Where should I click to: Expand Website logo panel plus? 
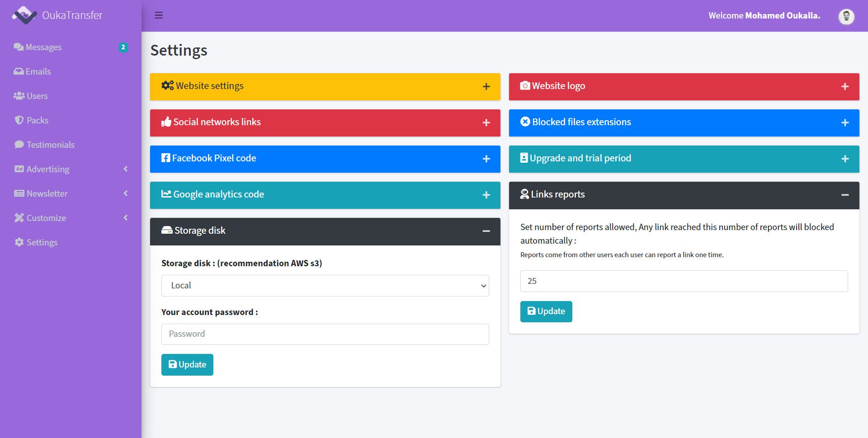click(845, 86)
